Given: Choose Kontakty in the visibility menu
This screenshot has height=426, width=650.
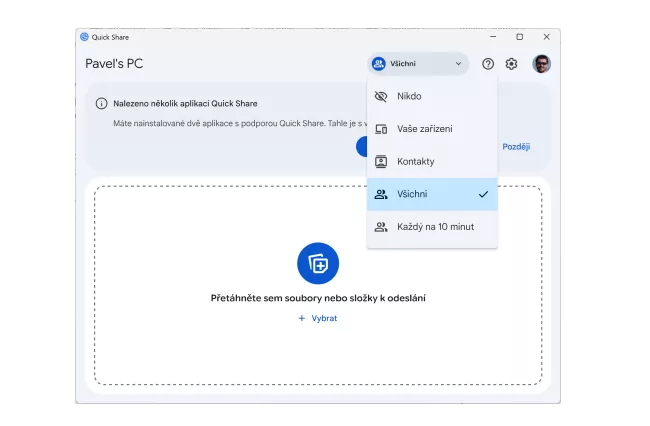Looking at the screenshot, I should [432, 161].
